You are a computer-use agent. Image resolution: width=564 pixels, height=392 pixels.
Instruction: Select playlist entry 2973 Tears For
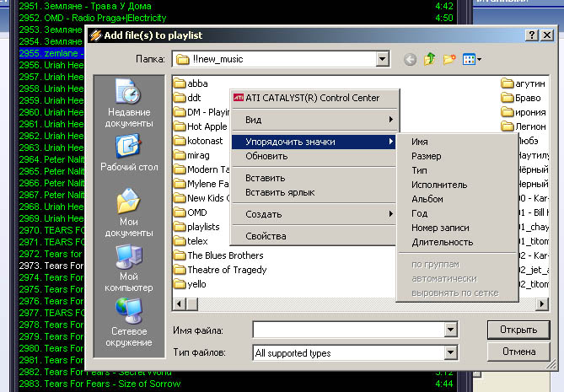coord(51,266)
